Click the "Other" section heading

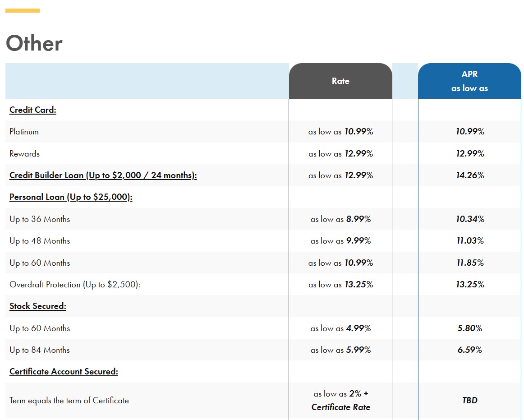click(x=34, y=44)
